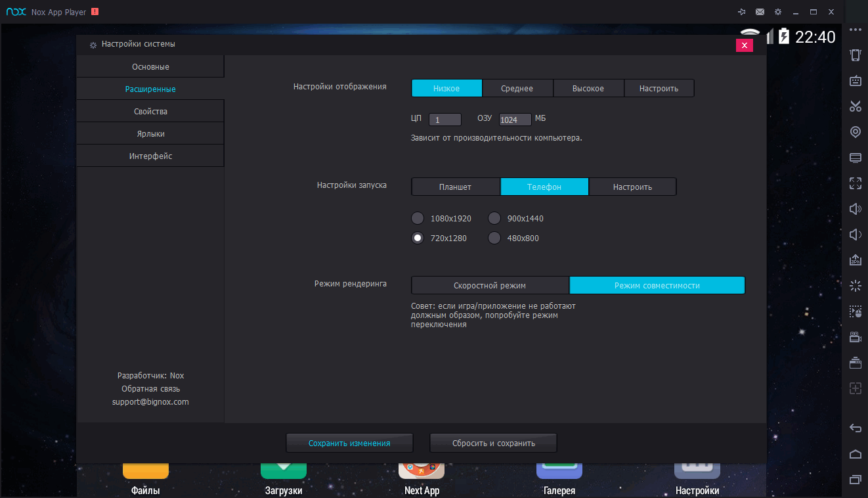Choose Телефон startup mode
Screen dimensions: 868x498
coord(544,187)
